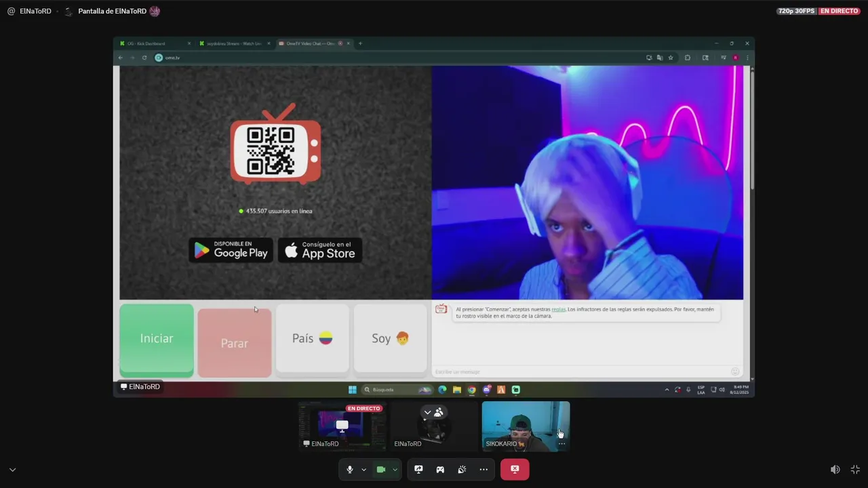Click Parar red button in streamed OmeTV

[235, 343]
